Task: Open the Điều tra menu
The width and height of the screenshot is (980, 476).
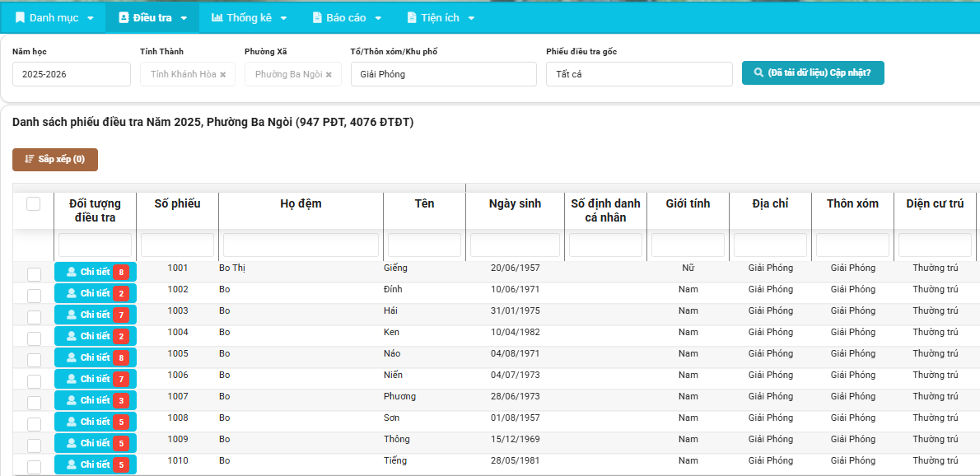Action: pyautogui.click(x=152, y=17)
